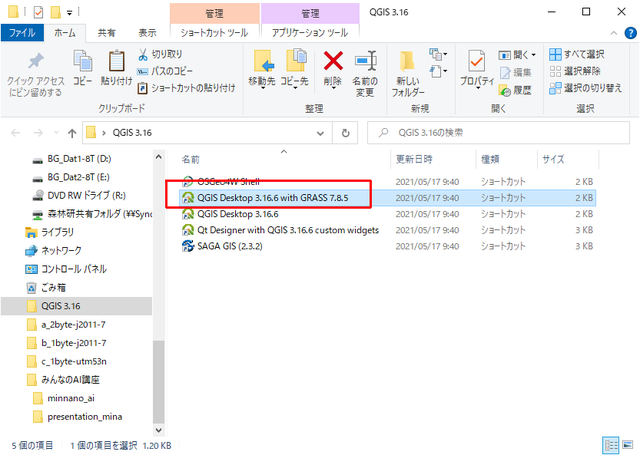640x455 pixels.
Task: Open the BG_Dat1-8T (D:) drive
Action: (x=72, y=159)
